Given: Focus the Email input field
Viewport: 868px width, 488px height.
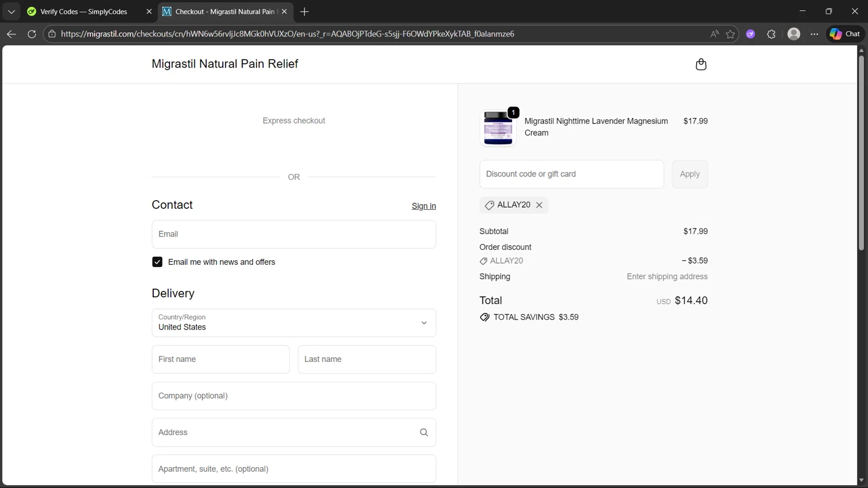Looking at the screenshot, I should (294, 234).
